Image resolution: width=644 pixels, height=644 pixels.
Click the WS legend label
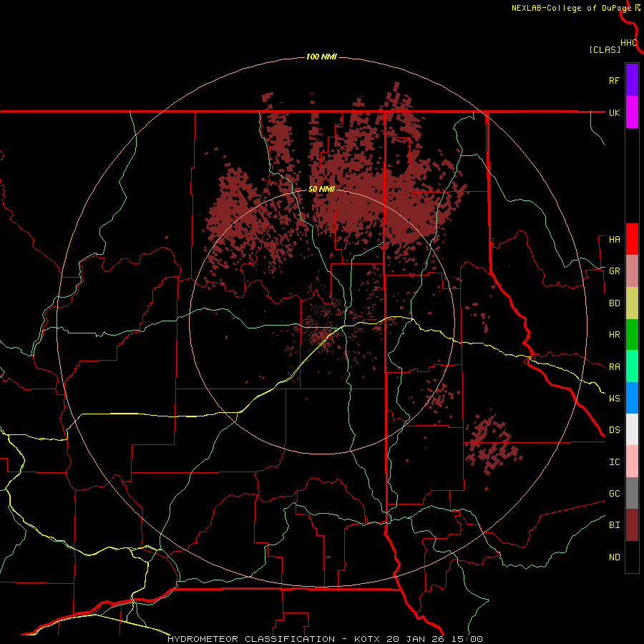pyautogui.click(x=614, y=399)
